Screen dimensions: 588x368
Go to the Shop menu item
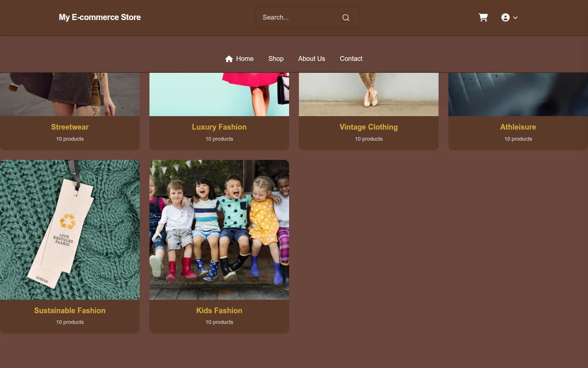276,59
